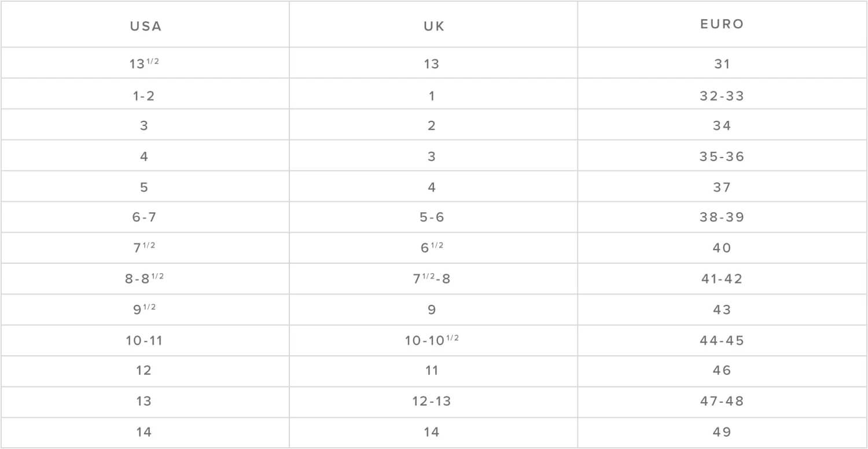
Task: Select the EURO 31 cell
Action: [722, 64]
